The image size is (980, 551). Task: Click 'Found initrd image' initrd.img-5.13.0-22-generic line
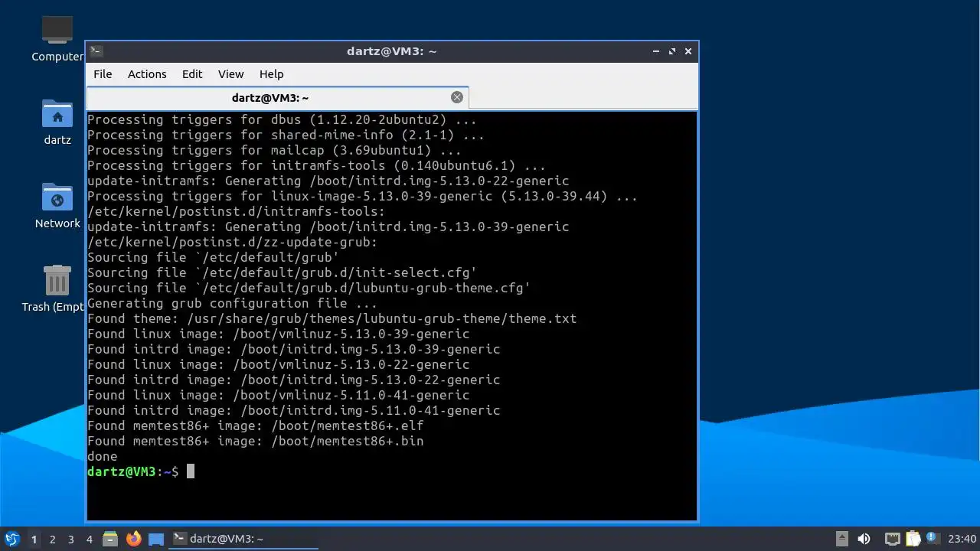(x=293, y=380)
